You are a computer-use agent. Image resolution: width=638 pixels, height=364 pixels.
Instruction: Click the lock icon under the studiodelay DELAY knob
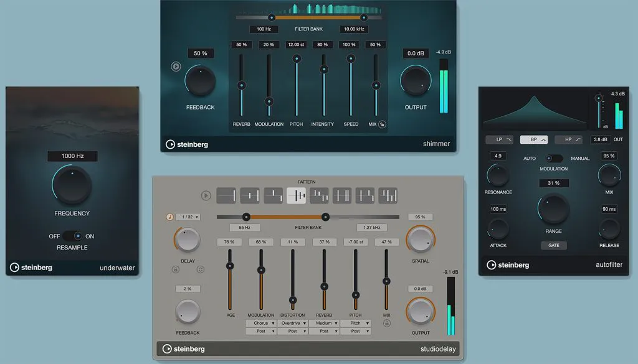[x=175, y=269]
